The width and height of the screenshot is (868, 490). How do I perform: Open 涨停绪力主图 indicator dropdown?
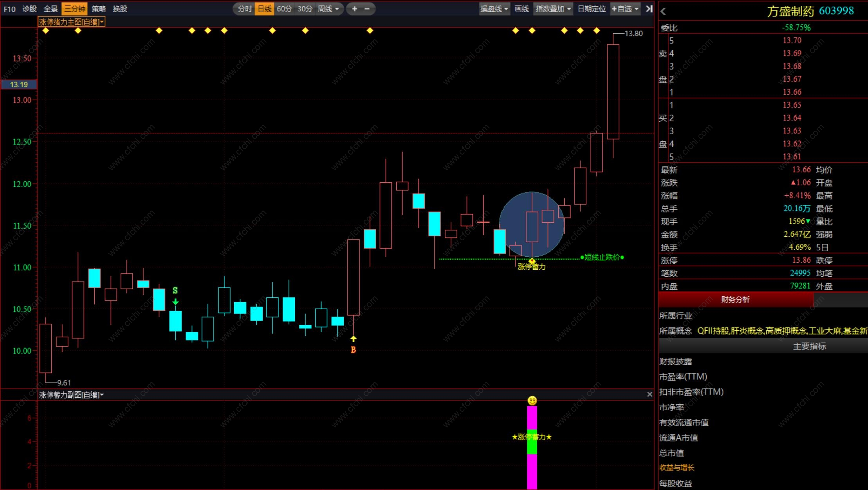pos(71,22)
